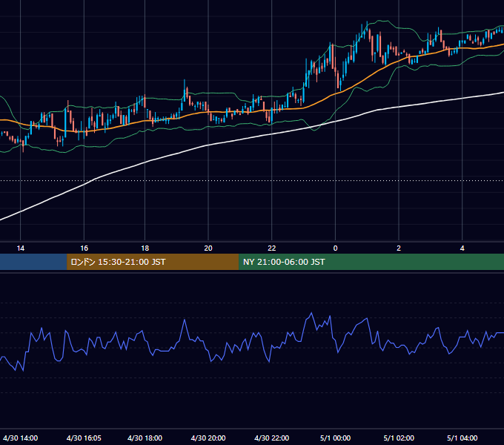Click the 4/30 16:05 date label
The image size is (504, 445).
84,438
